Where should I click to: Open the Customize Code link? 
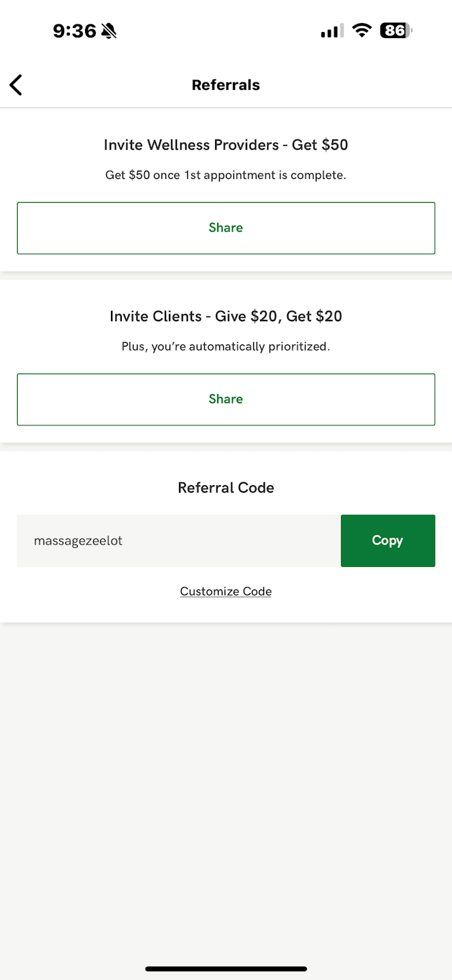(x=226, y=591)
